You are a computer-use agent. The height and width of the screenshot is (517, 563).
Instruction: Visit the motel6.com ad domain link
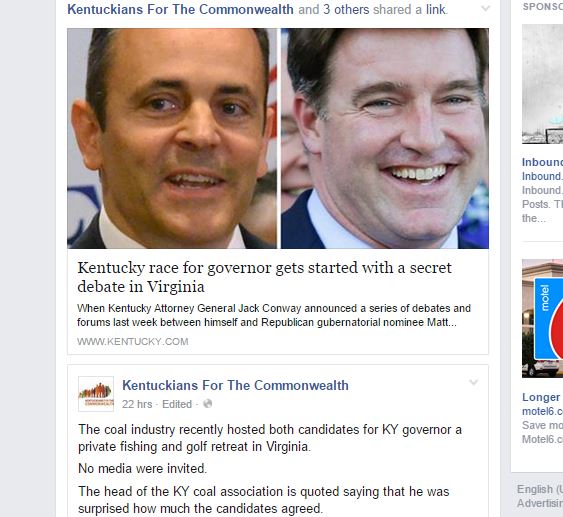pos(543,411)
